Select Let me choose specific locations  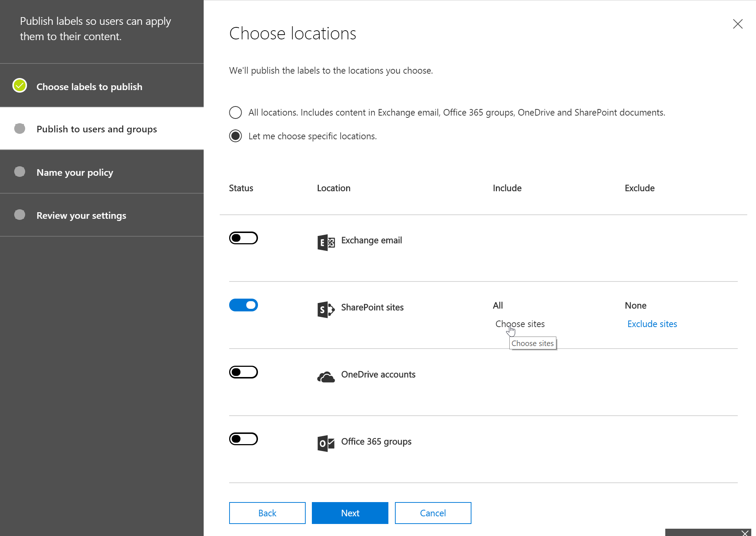tap(235, 136)
